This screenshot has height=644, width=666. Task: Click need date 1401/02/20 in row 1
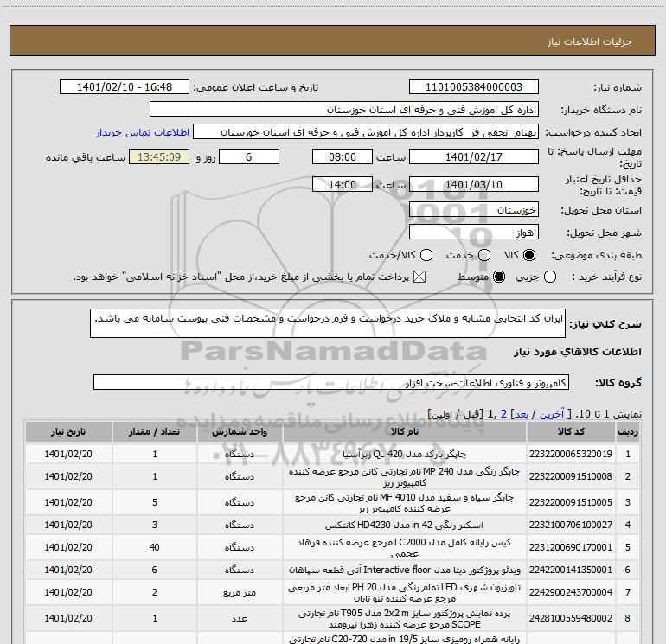pos(68,454)
